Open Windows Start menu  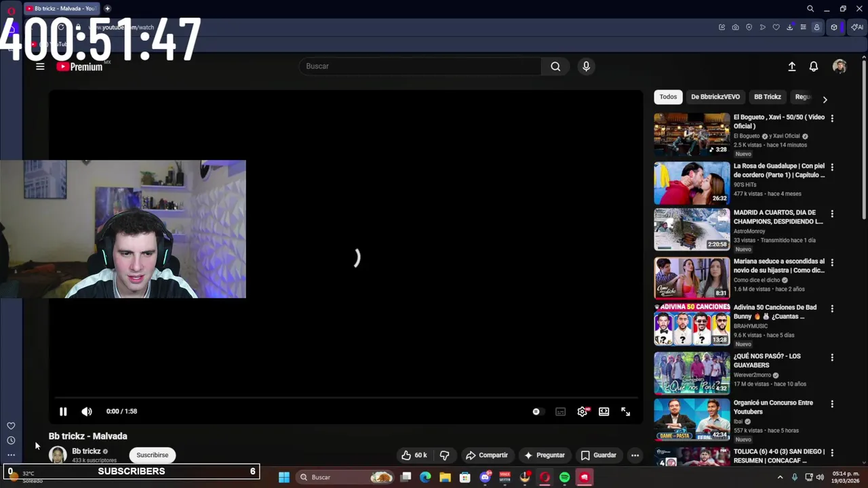coord(284,477)
